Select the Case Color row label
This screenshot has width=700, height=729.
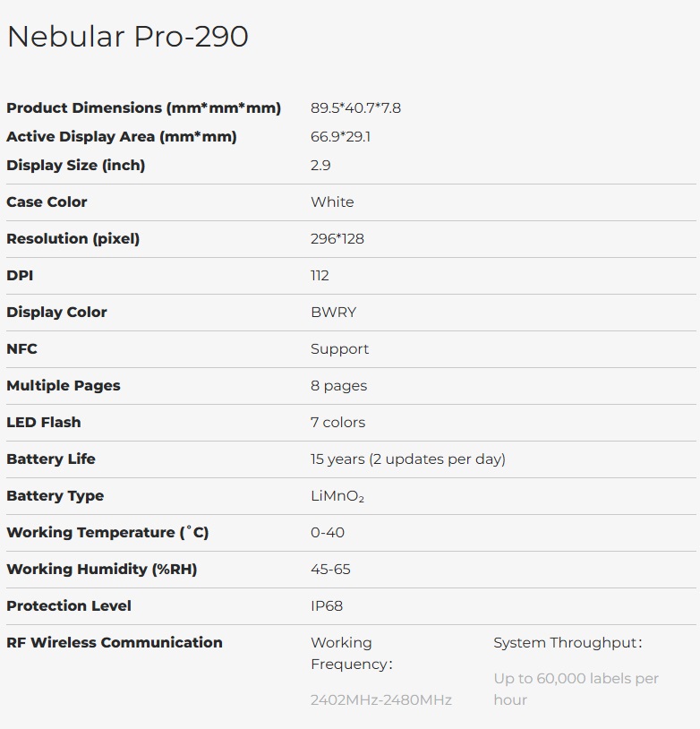47,202
